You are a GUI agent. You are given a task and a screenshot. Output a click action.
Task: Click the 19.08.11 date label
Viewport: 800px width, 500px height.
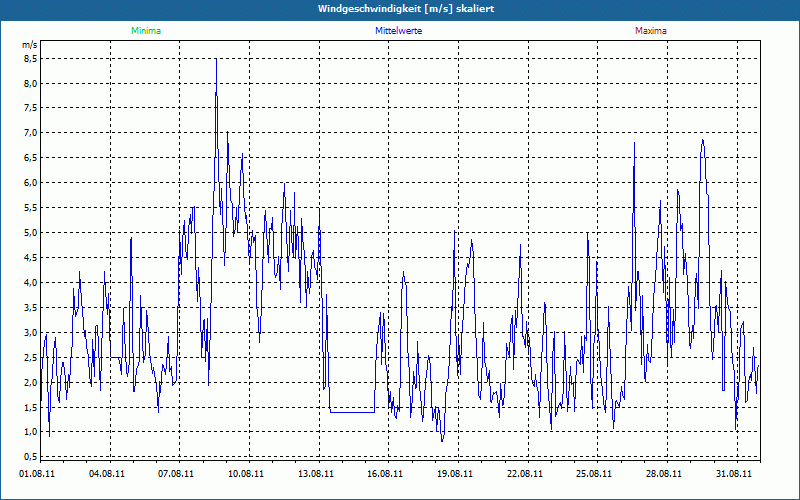click(455, 473)
